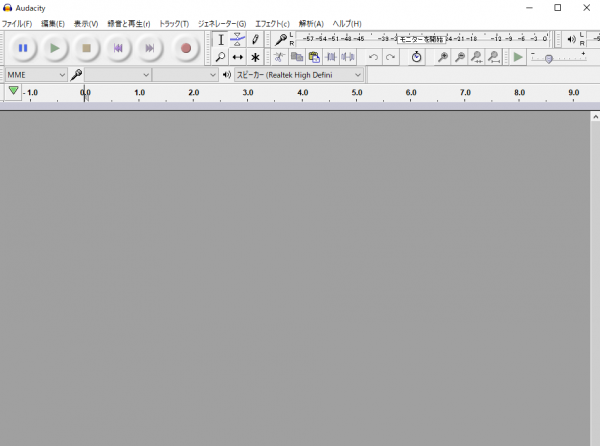
Task: Click the recording meter to start monitoring
Action: (x=425, y=39)
